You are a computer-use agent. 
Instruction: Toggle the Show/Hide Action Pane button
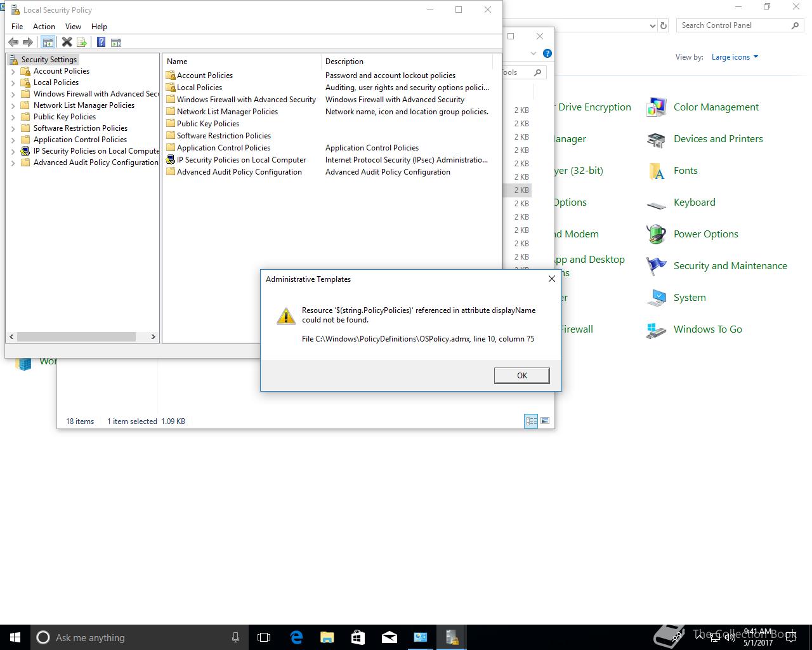pyautogui.click(x=116, y=43)
